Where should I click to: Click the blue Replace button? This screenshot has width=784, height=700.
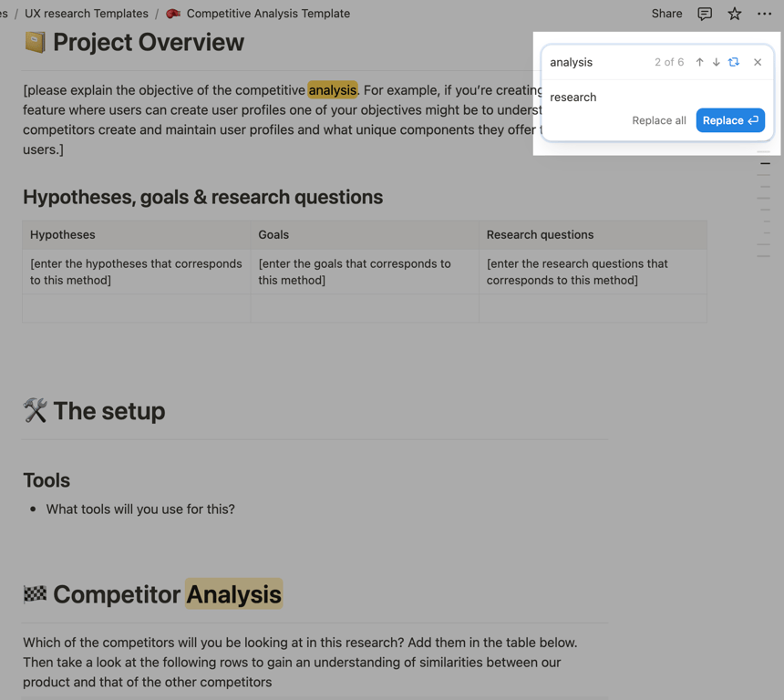730,120
